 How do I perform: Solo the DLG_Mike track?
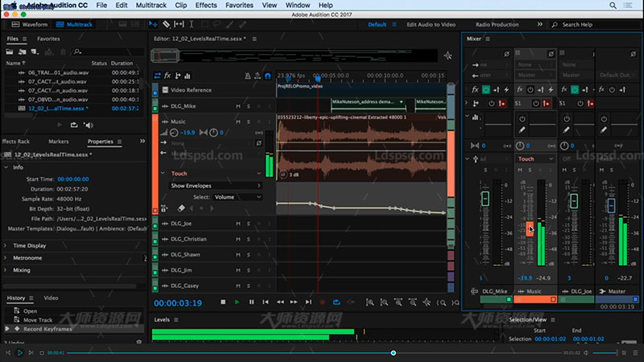click(x=249, y=106)
